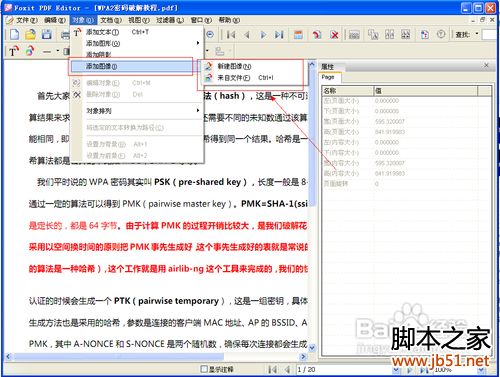This screenshot has height=377, width=500.
Task: Click the 页面旋转 property row
Action: tap(406, 184)
